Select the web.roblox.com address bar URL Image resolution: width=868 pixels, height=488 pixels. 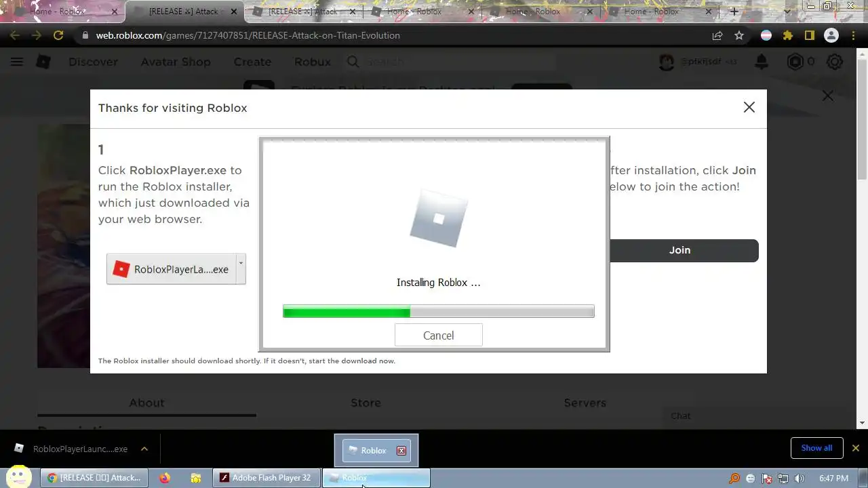[x=248, y=35]
